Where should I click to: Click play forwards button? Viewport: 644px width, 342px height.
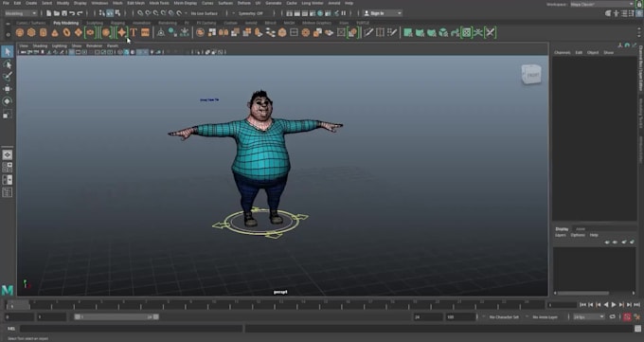tap(614, 305)
